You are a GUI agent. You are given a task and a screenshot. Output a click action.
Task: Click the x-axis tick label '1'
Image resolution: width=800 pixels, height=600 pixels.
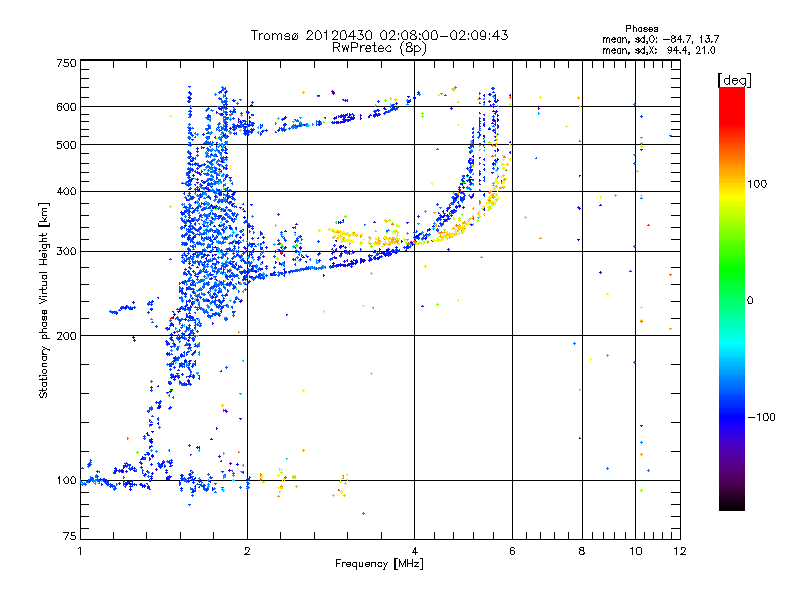80,551
